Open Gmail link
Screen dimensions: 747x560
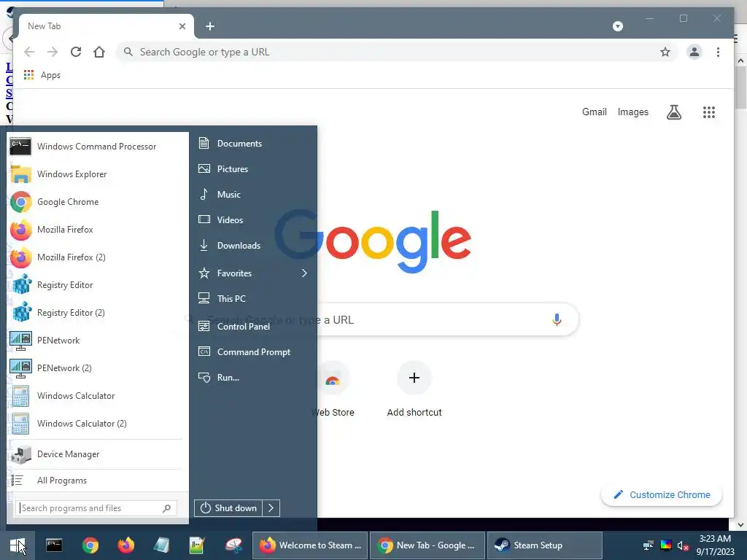pyautogui.click(x=594, y=112)
